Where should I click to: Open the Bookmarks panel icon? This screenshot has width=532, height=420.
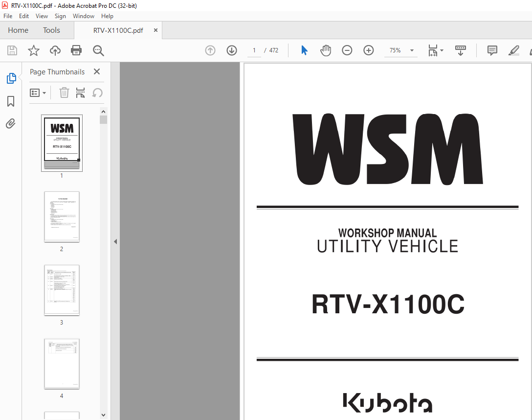11,101
